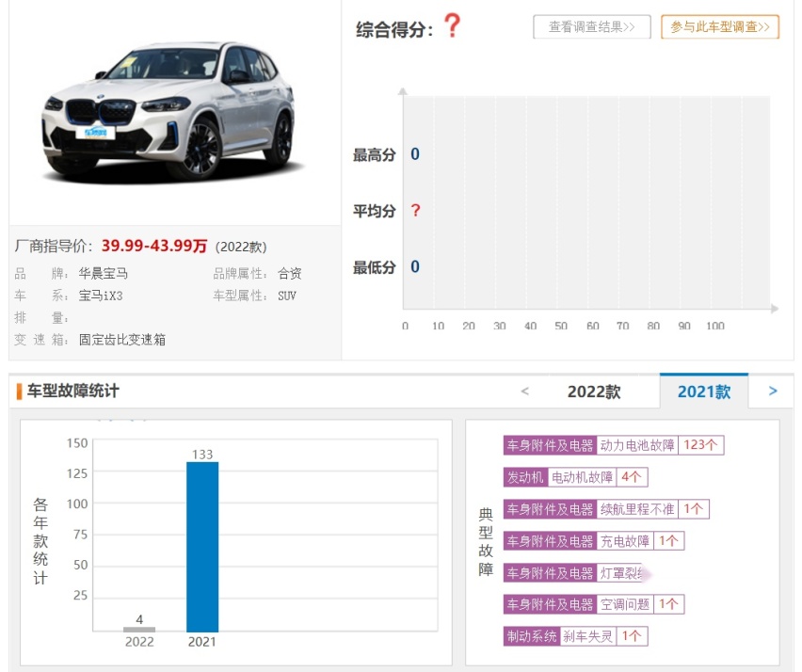Open the 刹车失灵 fault tag
Screen dimensions: 802x672
point(587,636)
